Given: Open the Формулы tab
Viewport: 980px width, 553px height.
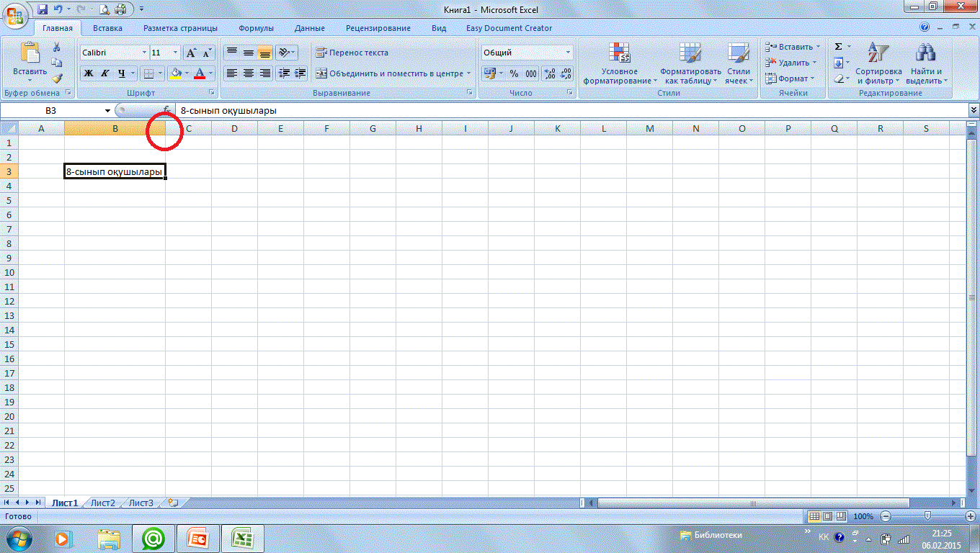Looking at the screenshot, I should coord(257,28).
